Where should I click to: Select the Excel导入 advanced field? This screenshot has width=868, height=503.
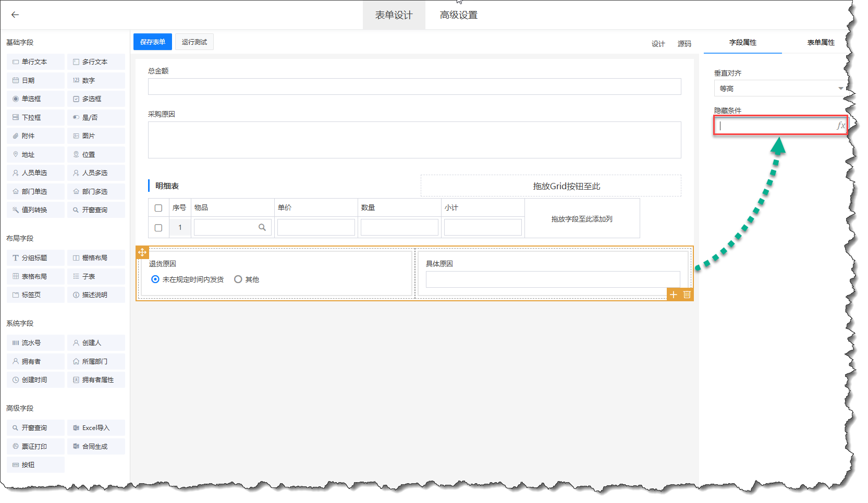tap(96, 427)
